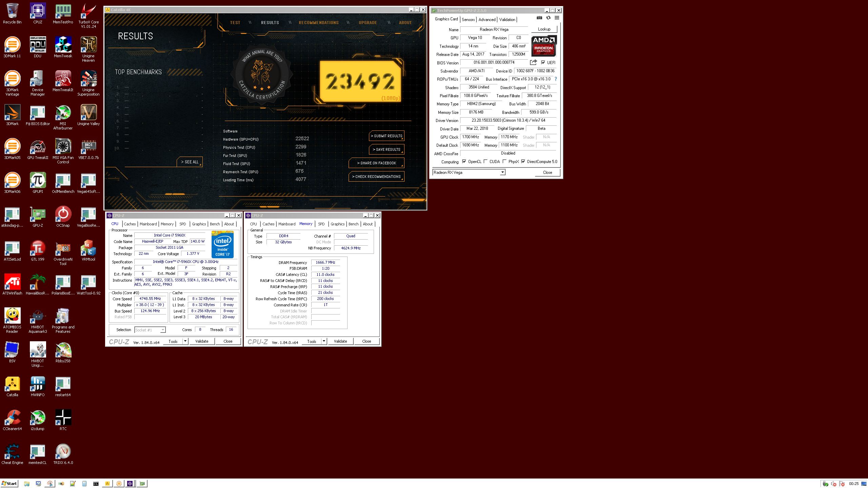This screenshot has width=868, height=488.
Task: Select the MemTestPro desktop icon
Action: pos(63,14)
